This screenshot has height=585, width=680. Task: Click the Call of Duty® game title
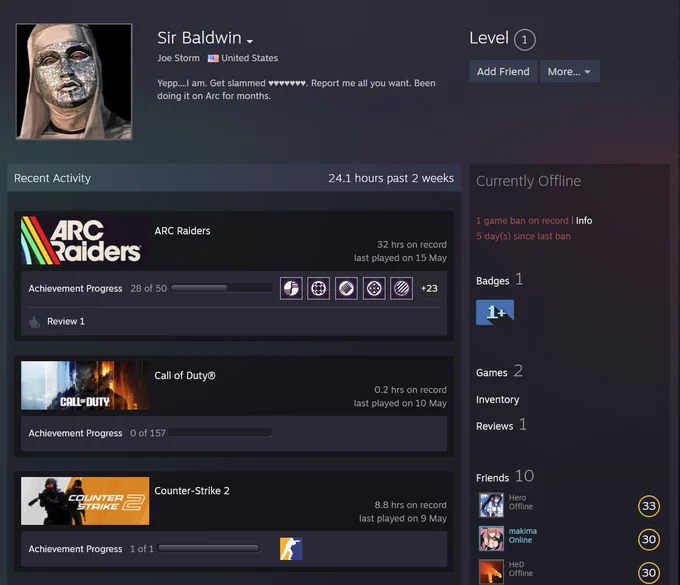click(x=185, y=376)
